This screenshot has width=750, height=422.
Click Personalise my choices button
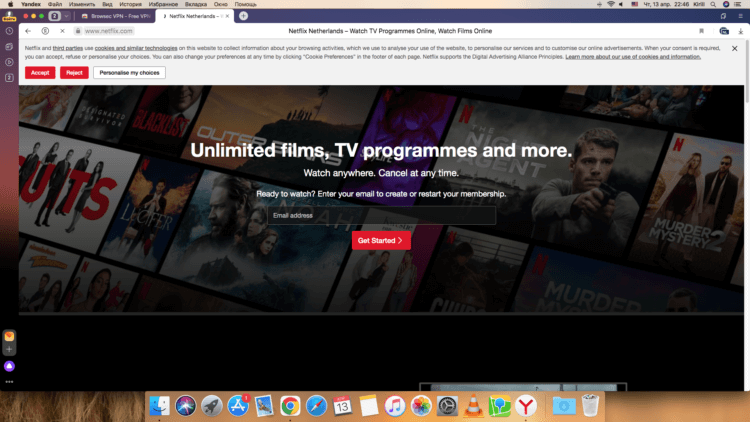129,73
